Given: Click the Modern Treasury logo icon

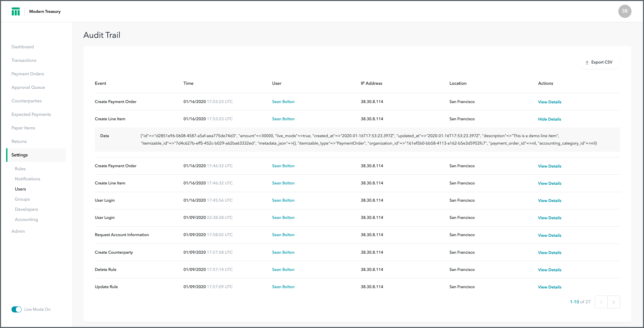Looking at the screenshot, I should pyautogui.click(x=16, y=11).
